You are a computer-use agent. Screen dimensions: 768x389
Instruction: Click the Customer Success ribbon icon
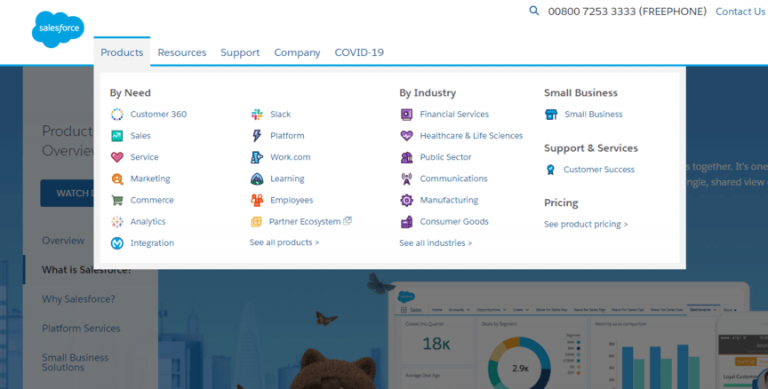(551, 170)
